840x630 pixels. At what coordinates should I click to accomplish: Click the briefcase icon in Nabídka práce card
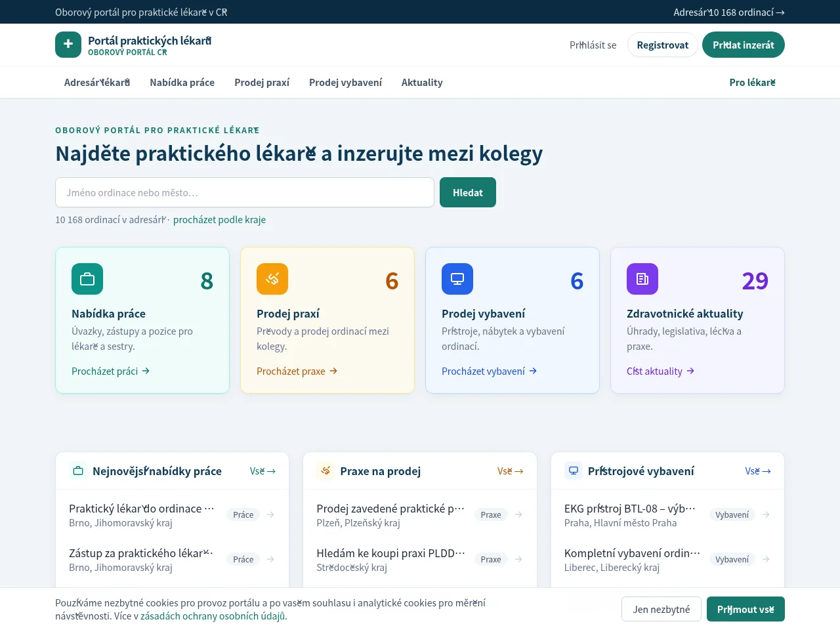pos(87,279)
